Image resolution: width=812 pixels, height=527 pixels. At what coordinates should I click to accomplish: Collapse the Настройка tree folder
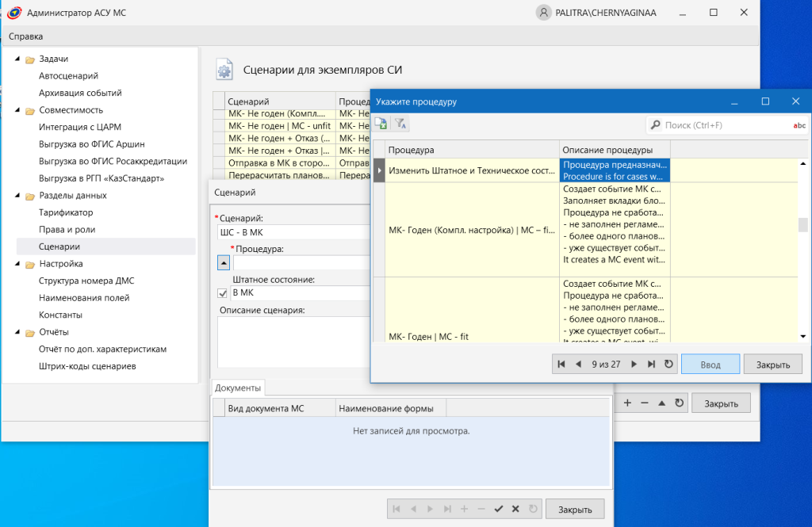[17, 263]
